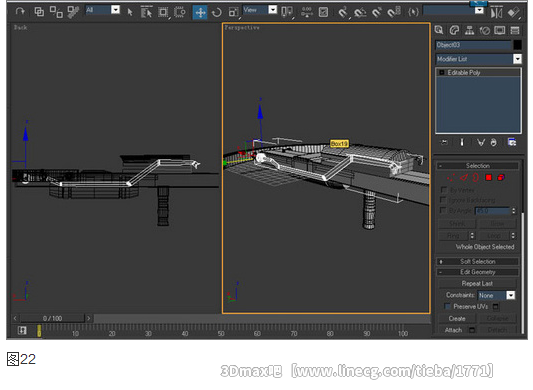Click the Mirror tool icon
Image resolution: width=533 pixels, height=390 pixels.
(x=496, y=13)
